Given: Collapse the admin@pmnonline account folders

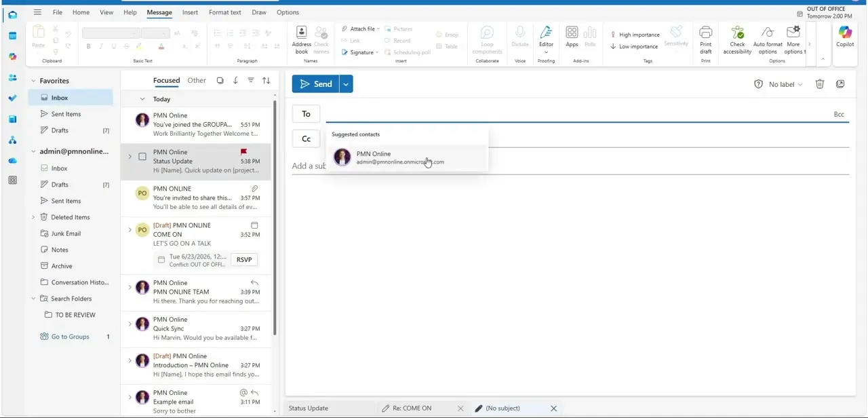Looking at the screenshot, I should click(x=33, y=151).
